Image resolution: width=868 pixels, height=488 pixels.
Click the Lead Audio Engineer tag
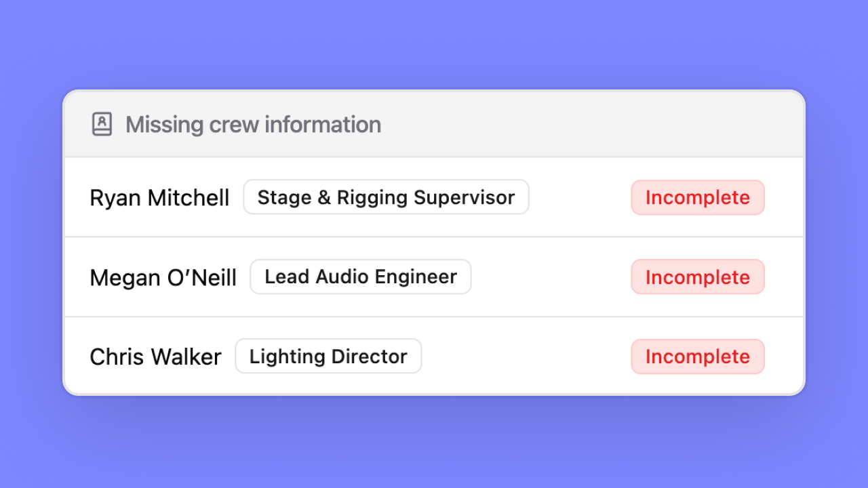[x=360, y=277]
